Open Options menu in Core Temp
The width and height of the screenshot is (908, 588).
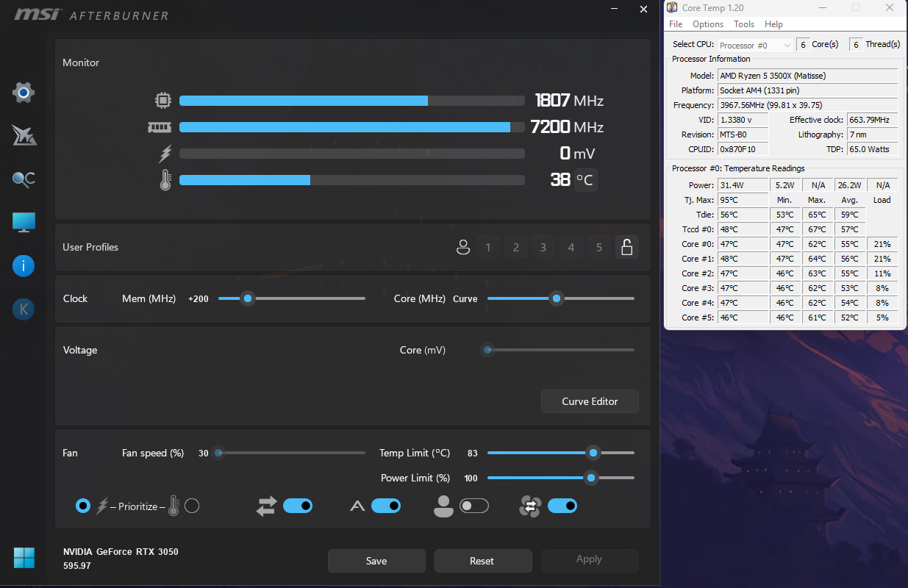(708, 24)
